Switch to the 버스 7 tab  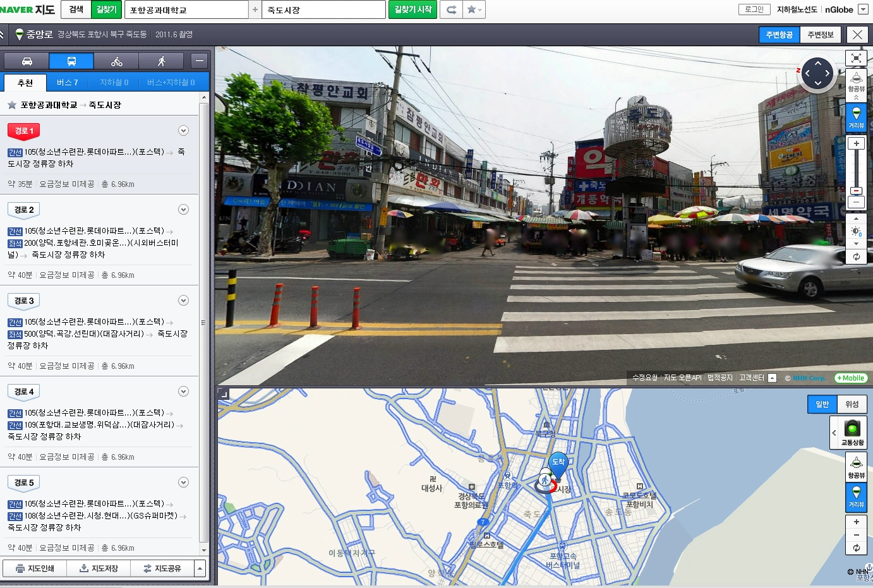(x=67, y=83)
